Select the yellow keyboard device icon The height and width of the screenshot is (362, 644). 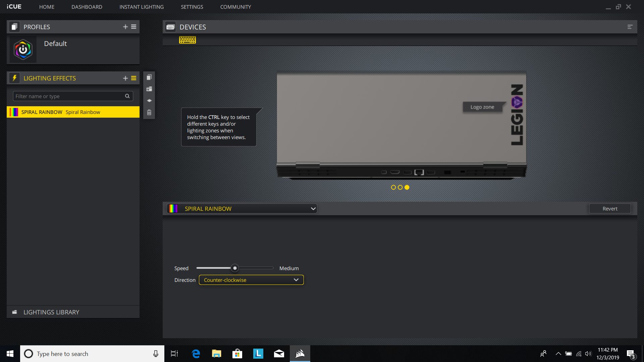tap(187, 40)
